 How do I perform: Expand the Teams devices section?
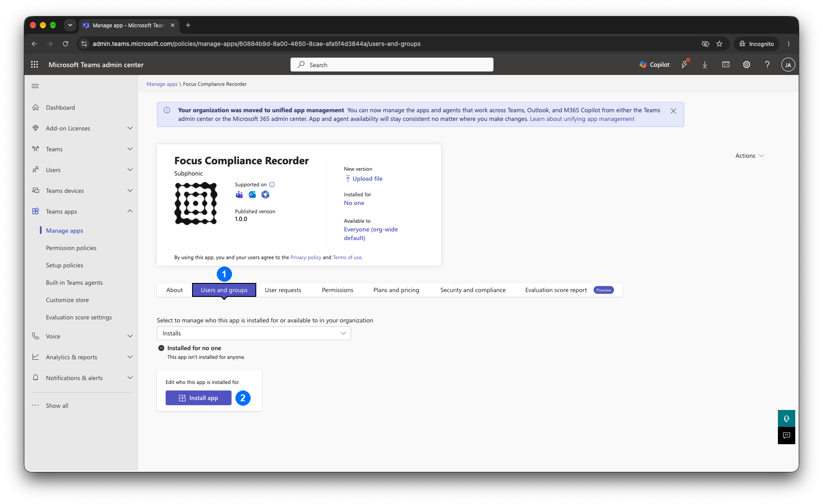tap(82, 191)
